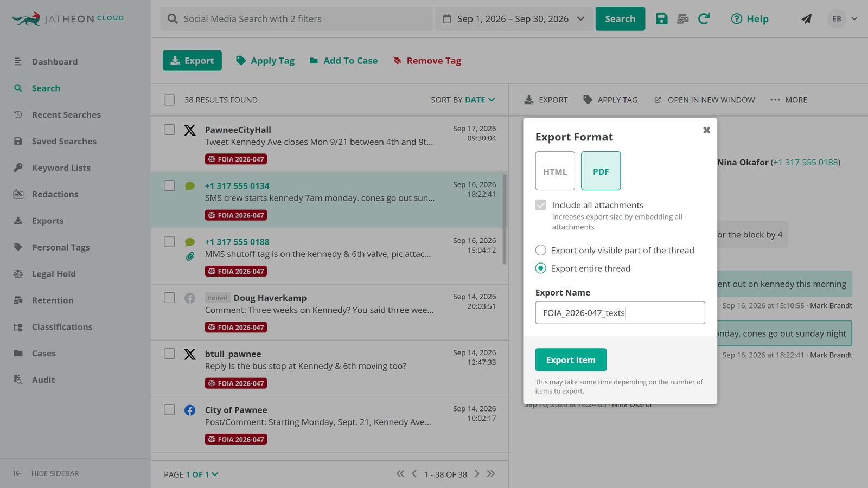The image size is (868, 488).
Task: Click the refresh search icon
Action: tap(704, 19)
